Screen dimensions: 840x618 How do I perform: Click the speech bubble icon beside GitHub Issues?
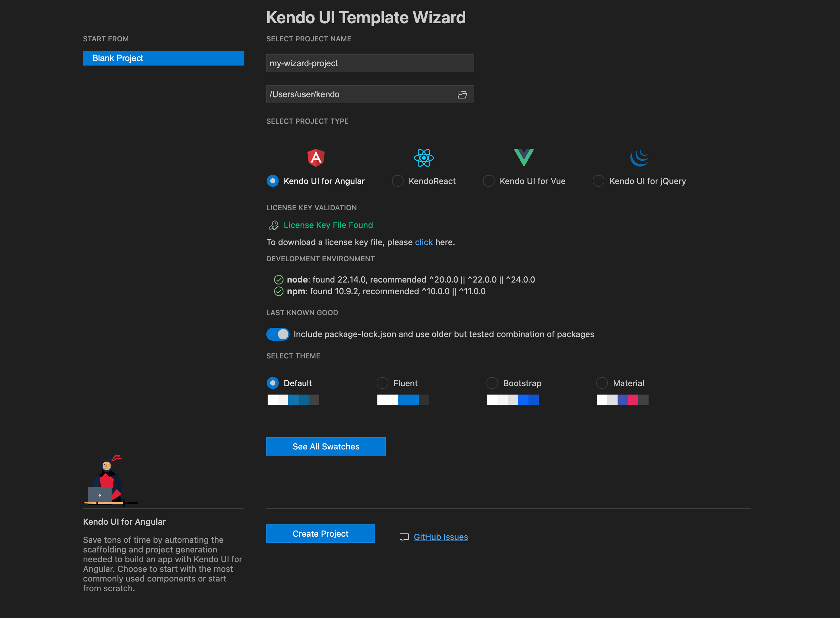404,537
